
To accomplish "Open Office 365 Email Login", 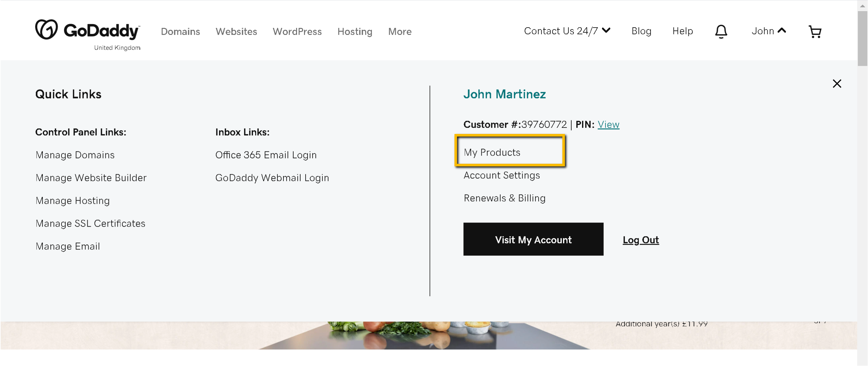I will 266,155.
